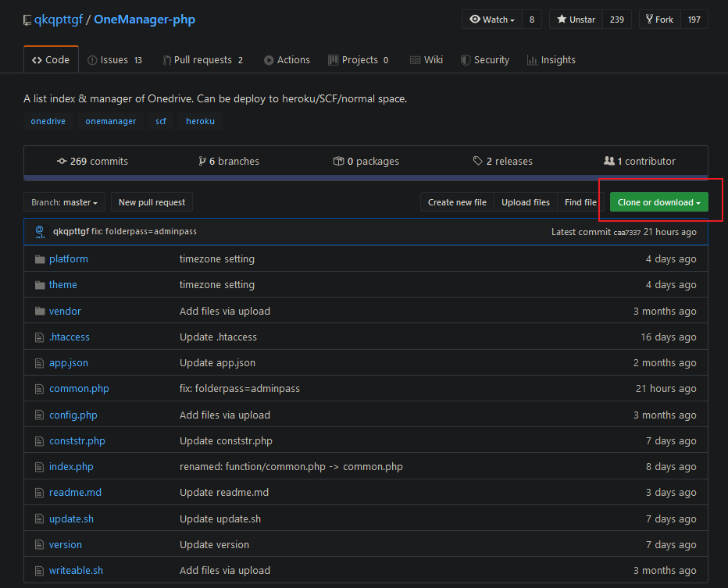Screen dimensions: 728x588
Task: View the stargazers count 239
Action: [x=617, y=20]
